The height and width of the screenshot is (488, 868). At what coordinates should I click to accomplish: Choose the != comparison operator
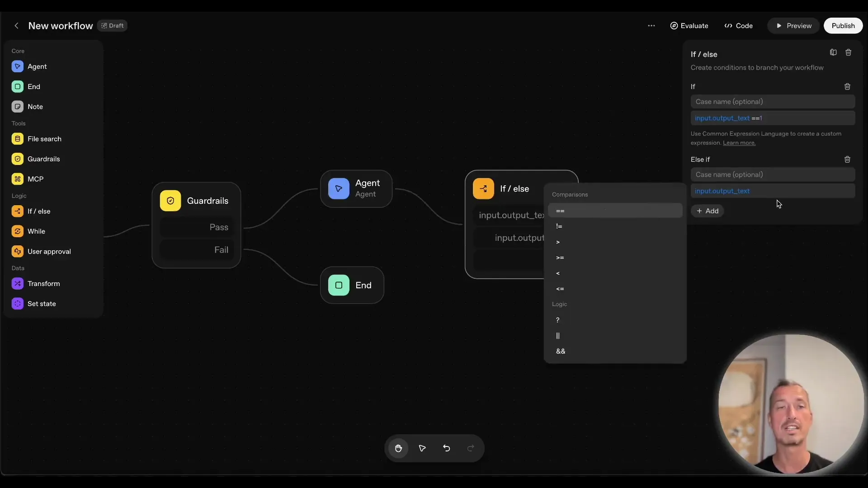pyautogui.click(x=559, y=226)
